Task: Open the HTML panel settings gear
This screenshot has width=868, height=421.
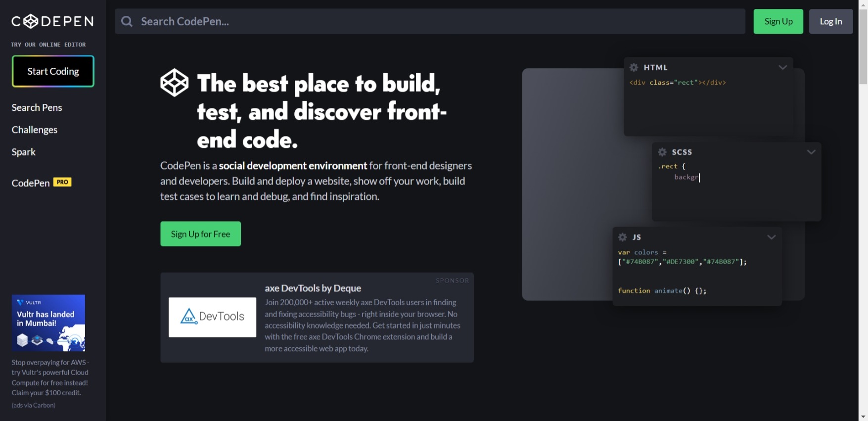Action: [634, 67]
